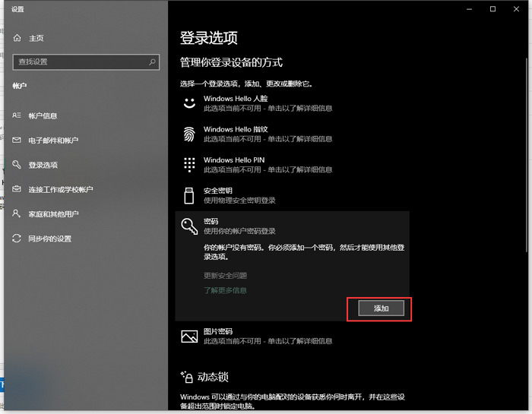Minimize the Settings window
The height and width of the screenshot is (414, 532).
click(x=469, y=9)
